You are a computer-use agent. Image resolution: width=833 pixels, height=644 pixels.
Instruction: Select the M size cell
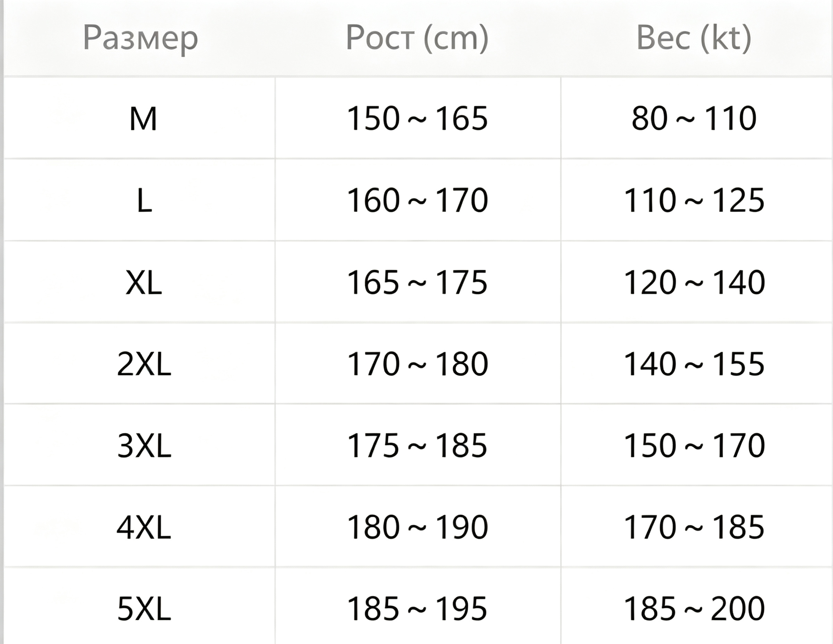(140, 118)
